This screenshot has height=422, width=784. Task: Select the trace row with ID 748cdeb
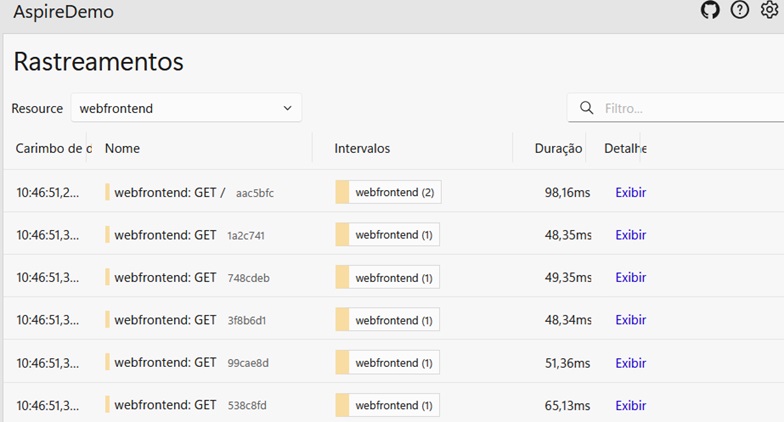(x=394, y=278)
